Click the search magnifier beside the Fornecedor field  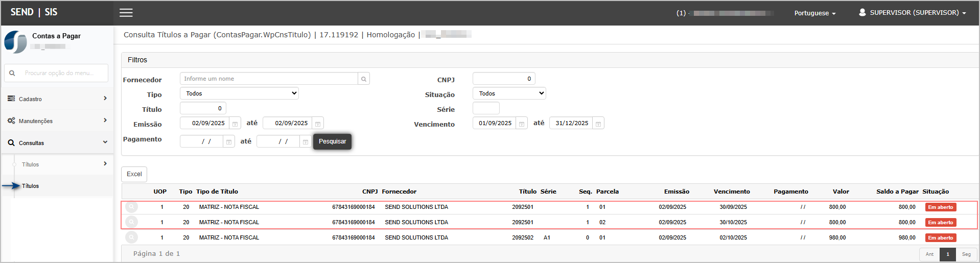(364, 79)
